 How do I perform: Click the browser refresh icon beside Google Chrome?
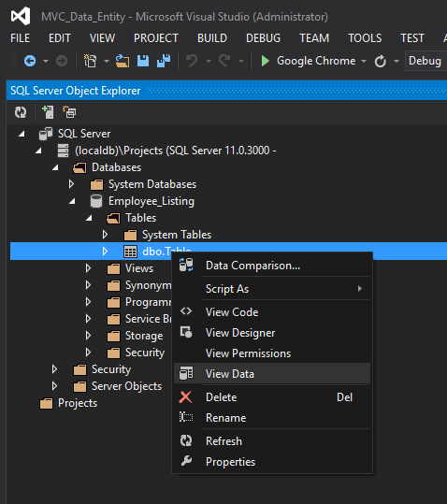click(381, 61)
